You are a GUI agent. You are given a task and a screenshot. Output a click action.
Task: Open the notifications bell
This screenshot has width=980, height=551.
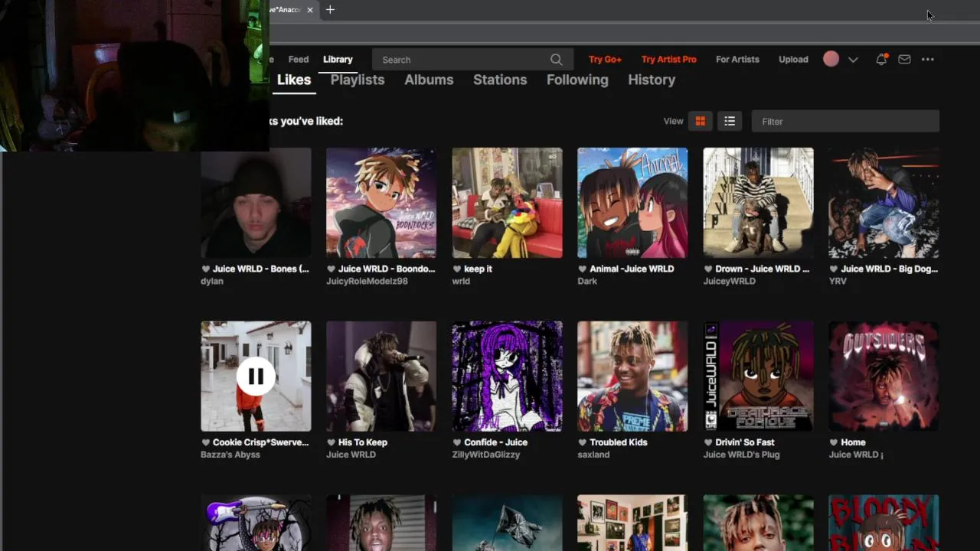click(x=881, y=59)
